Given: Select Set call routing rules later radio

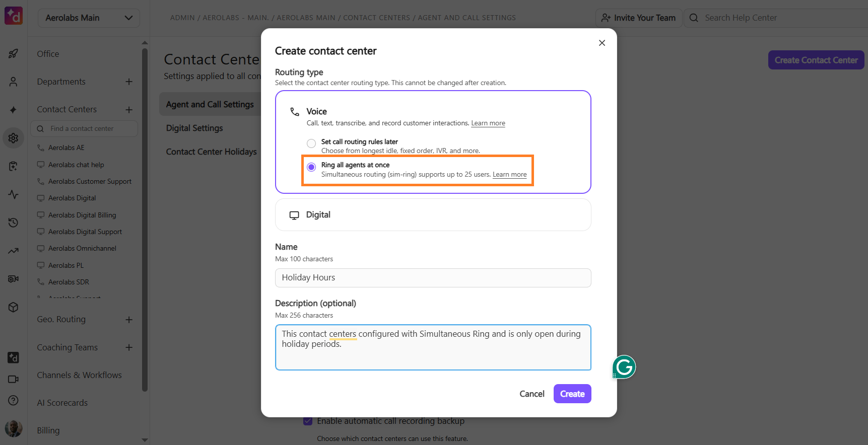Looking at the screenshot, I should tap(311, 143).
